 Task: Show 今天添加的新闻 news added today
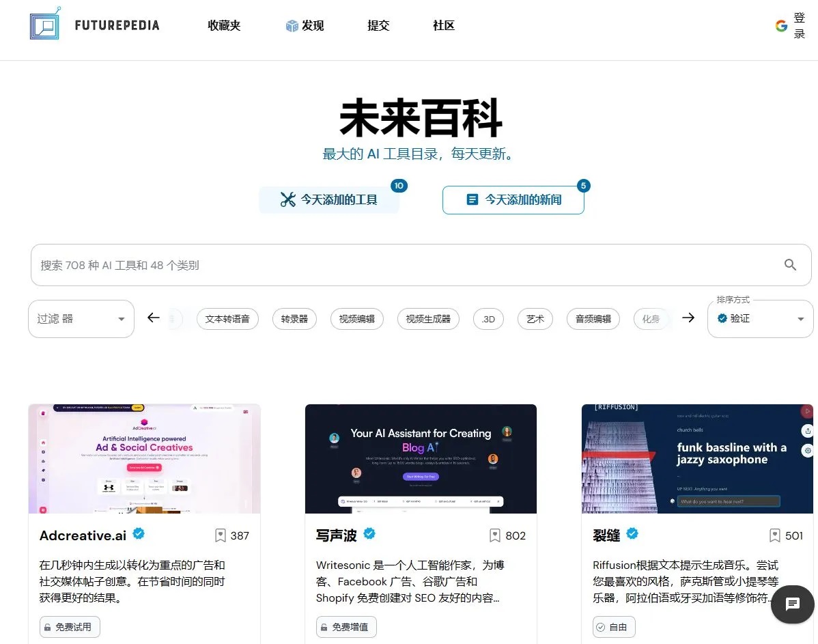coord(513,199)
